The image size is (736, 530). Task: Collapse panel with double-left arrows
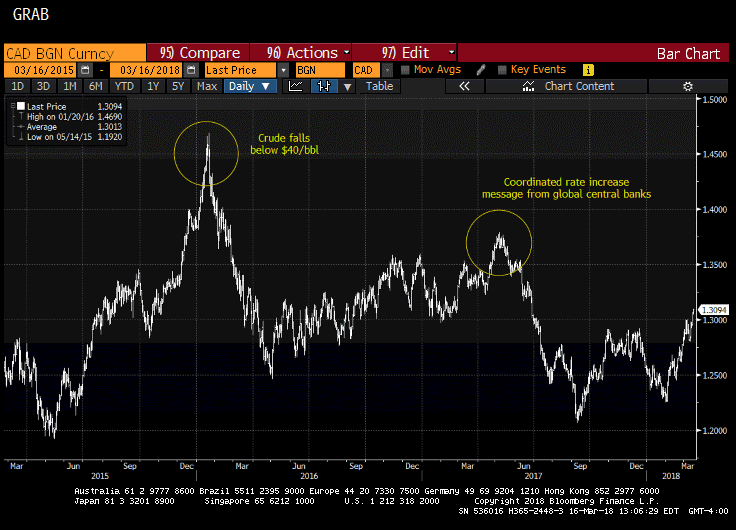464,86
